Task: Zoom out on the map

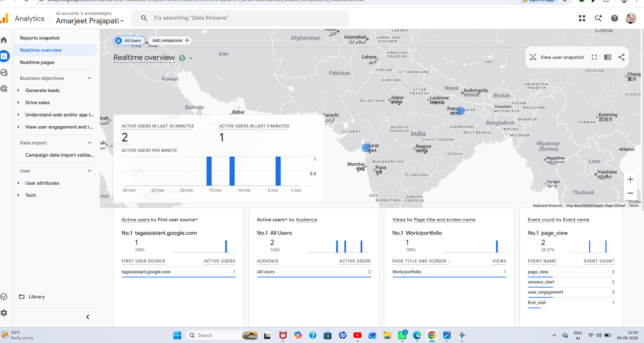Action: click(630, 193)
